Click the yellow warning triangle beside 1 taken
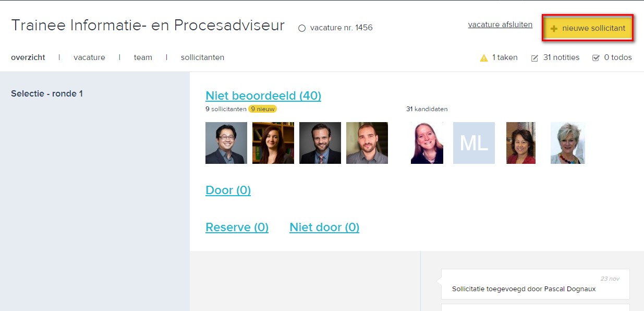This screenshot has width=644, height=311. click(484, 58)
